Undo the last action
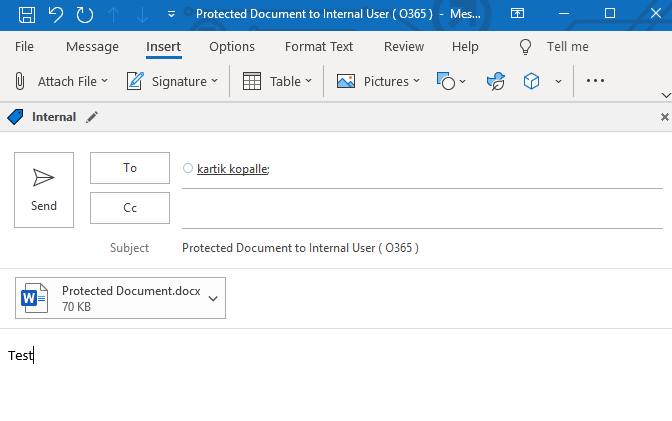The image size is (672, 421). click(x=55, y=15)
